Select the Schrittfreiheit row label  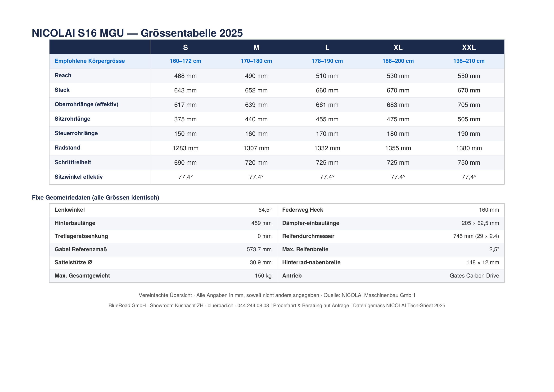click(73, 162)
